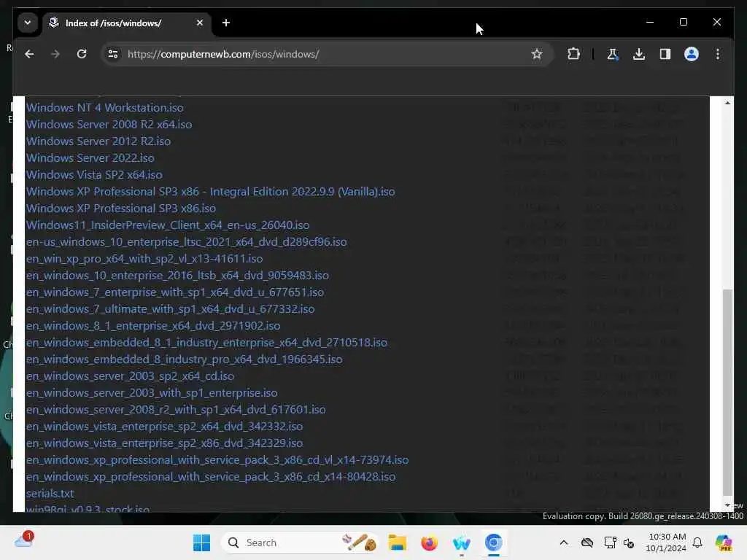Toggle the browser side panel
The height and width of the screenshot is (560, 747).
tap(665, 54)
